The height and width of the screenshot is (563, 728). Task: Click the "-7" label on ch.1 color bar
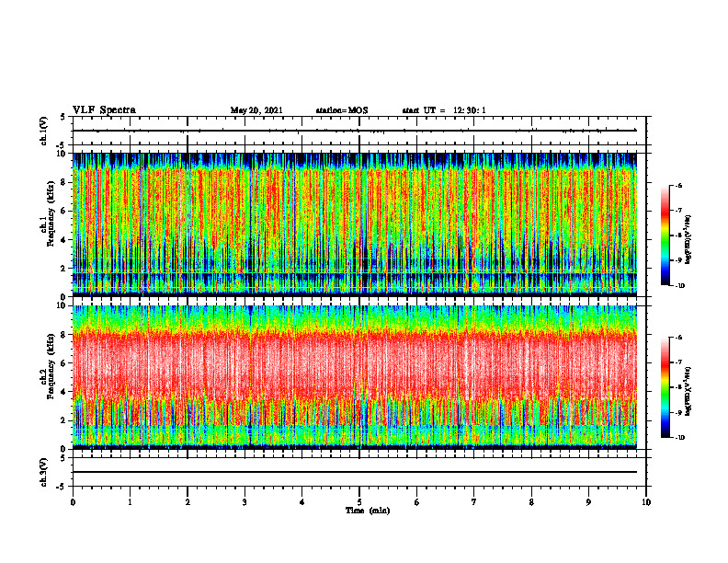click(678, 211)
